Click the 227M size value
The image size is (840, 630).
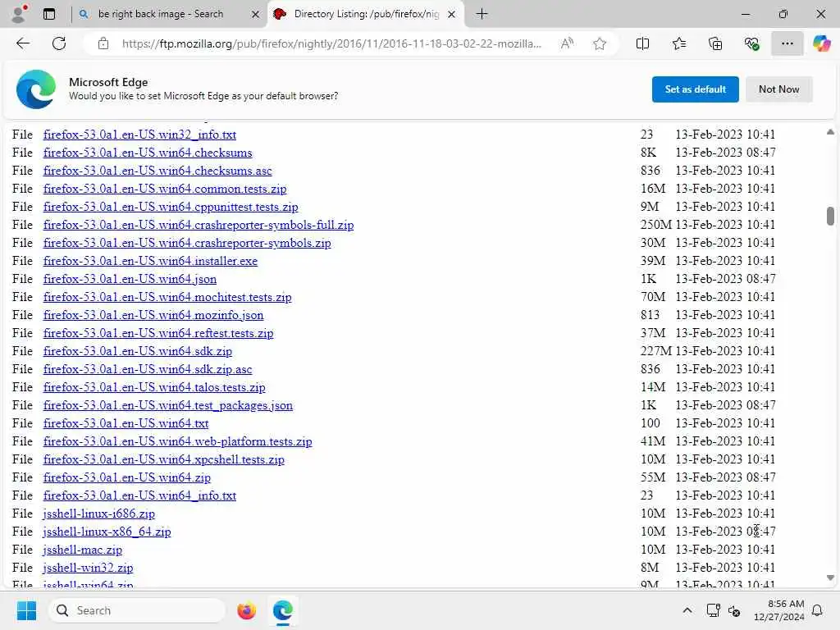click(x=655, y=351)
